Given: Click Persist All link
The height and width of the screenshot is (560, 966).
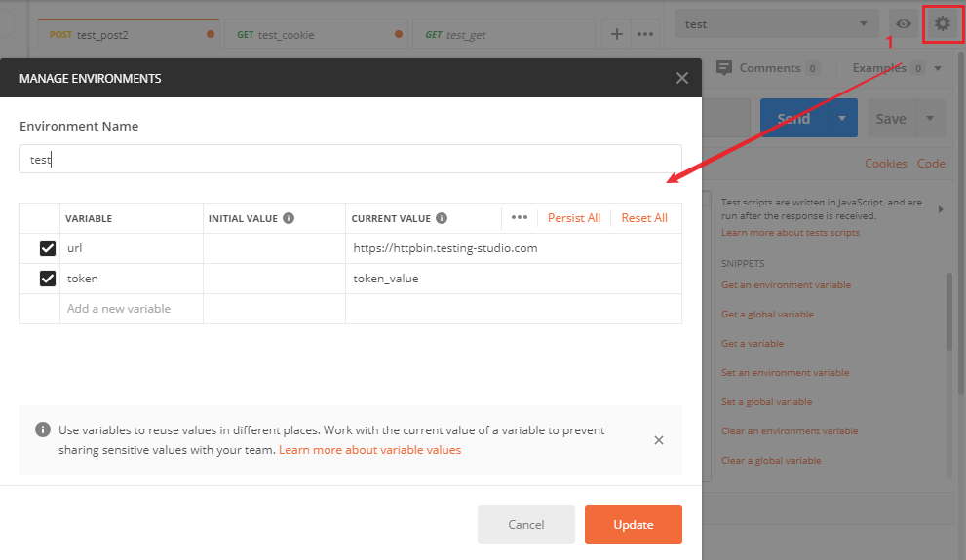Looking at the screenshot, I should click(573, 218).
